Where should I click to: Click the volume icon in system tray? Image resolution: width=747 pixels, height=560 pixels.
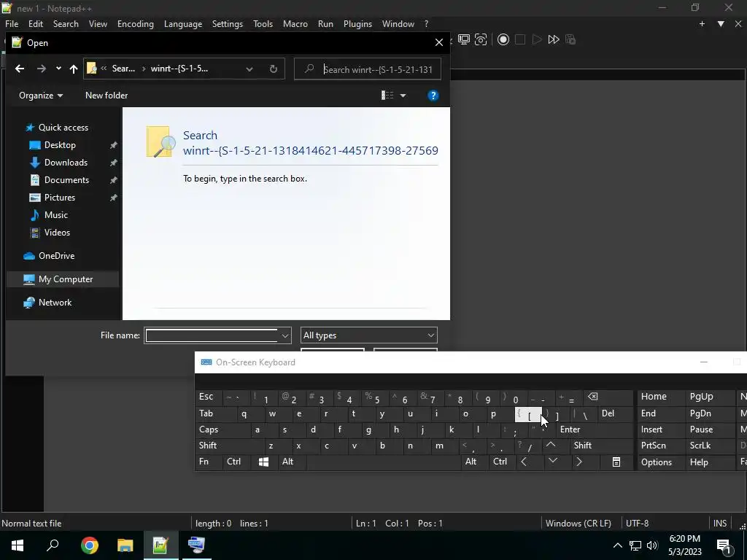653,545
